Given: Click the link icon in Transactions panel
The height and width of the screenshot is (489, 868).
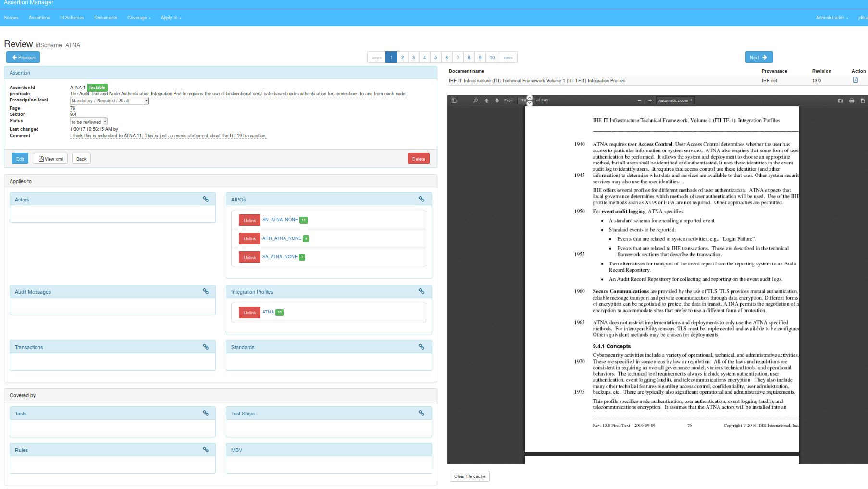Looking at the screenshot, I should point(206,347).
